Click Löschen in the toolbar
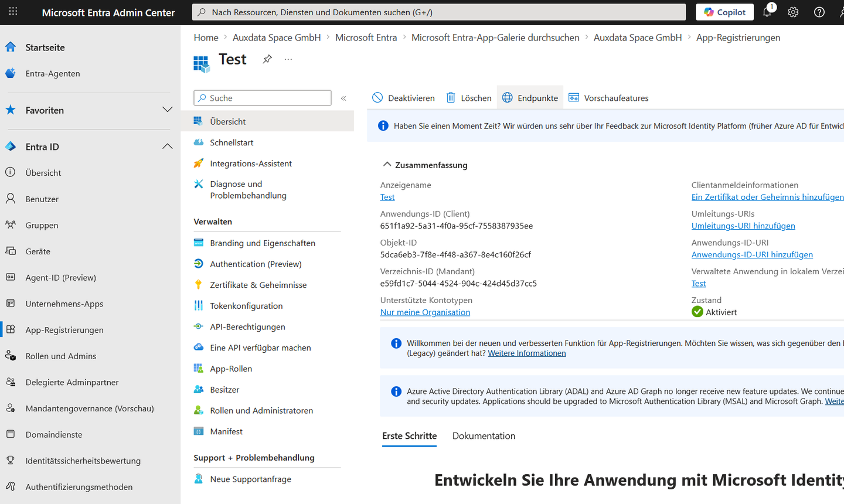 469,98
